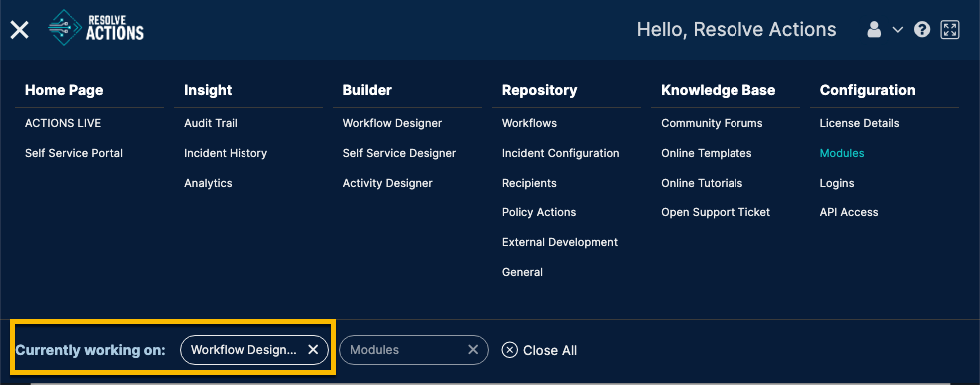Open Analytics under Insight
980x385 pixels.
[208, 184]
